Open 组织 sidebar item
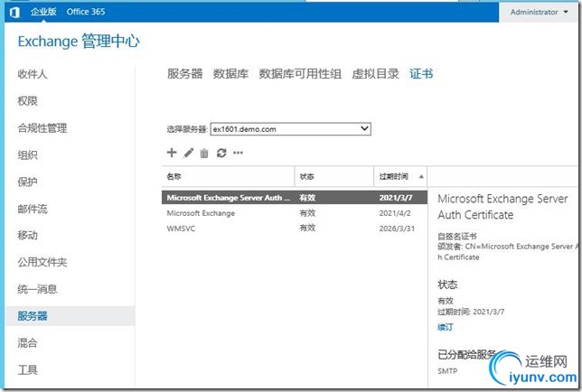The height and width of the screenshot is (392, 582). pyautogui.click(x=27, y=155)
